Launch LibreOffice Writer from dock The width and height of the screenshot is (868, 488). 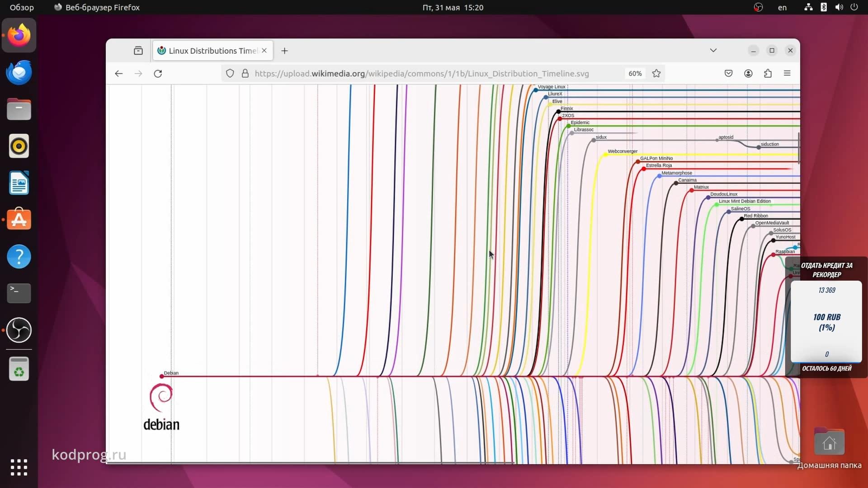[19, 183]
